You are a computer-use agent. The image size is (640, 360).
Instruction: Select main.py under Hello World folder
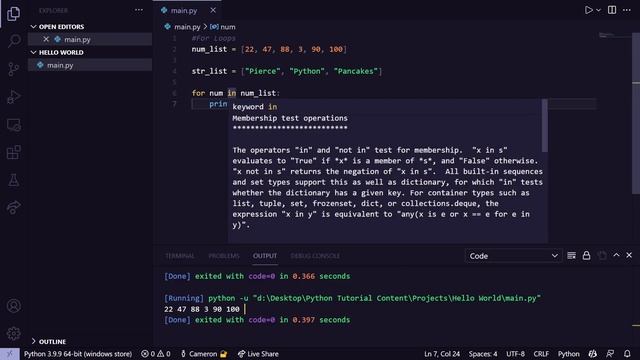[90, 65]
